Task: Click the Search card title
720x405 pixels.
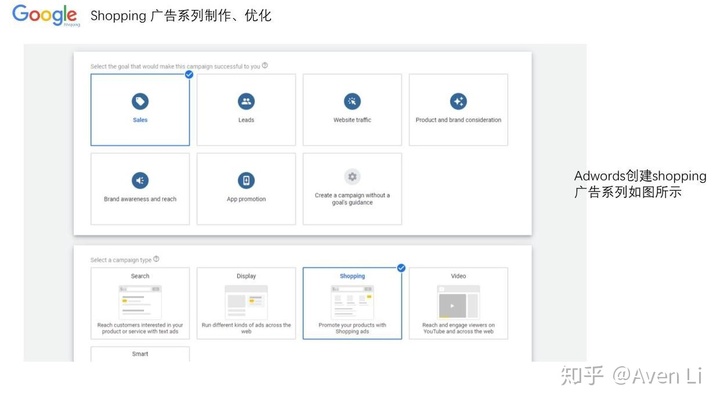Action: point(140,276)
